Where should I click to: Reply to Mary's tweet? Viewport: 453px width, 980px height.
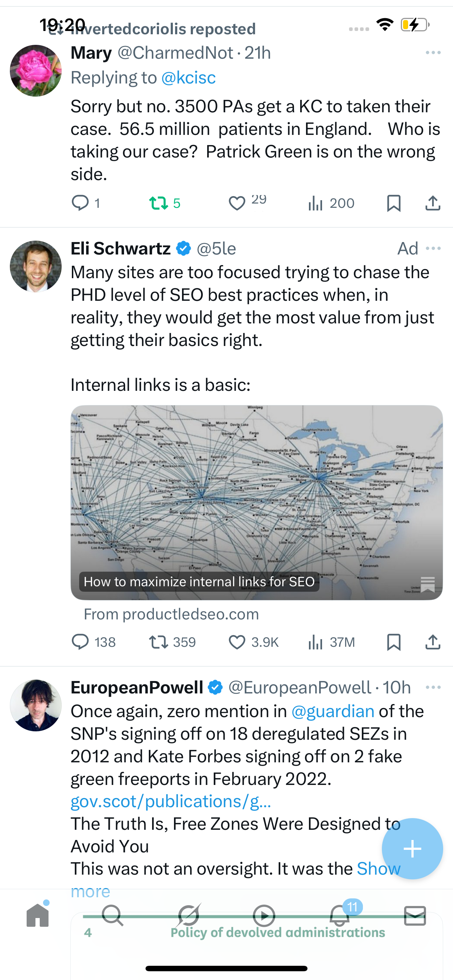(80, 203)
